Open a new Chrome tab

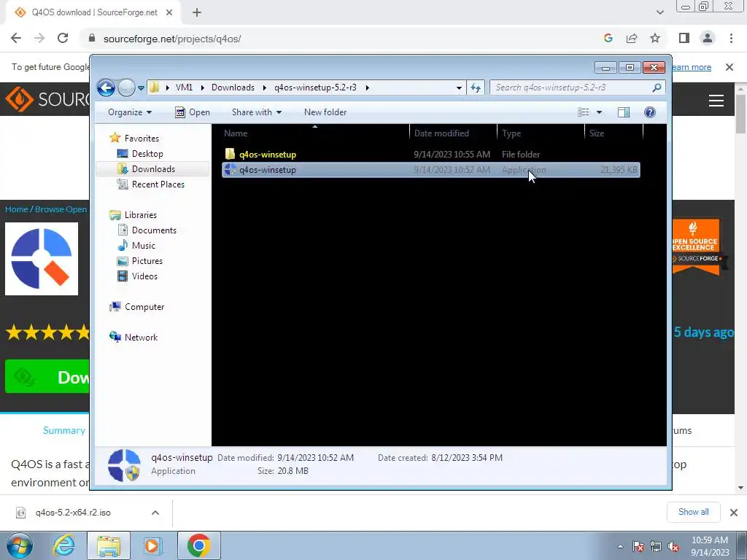[197, 12]
